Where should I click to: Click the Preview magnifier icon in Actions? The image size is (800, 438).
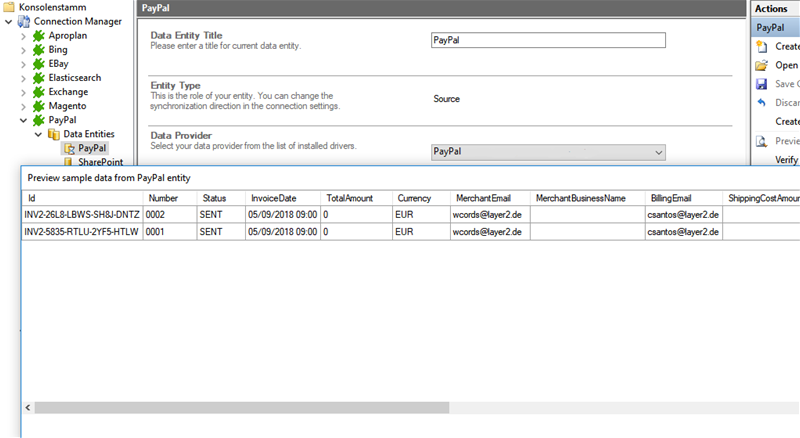[x=762, y=141]
